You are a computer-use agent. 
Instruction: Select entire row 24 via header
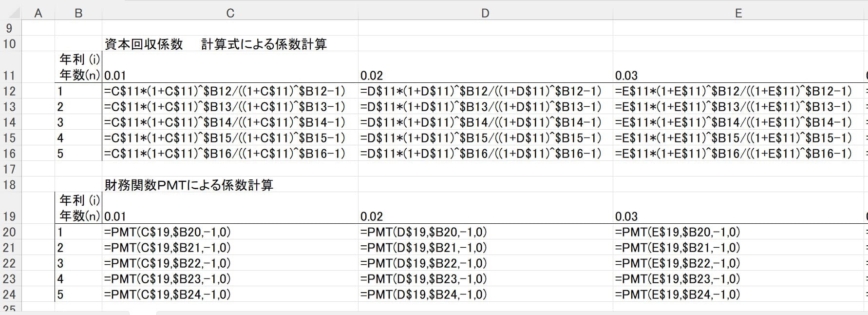pos(10,295)
